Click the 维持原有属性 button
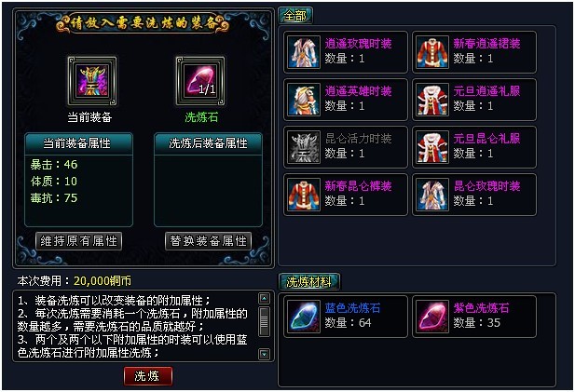Screen dimensions: 575x392 click(78, 241)
